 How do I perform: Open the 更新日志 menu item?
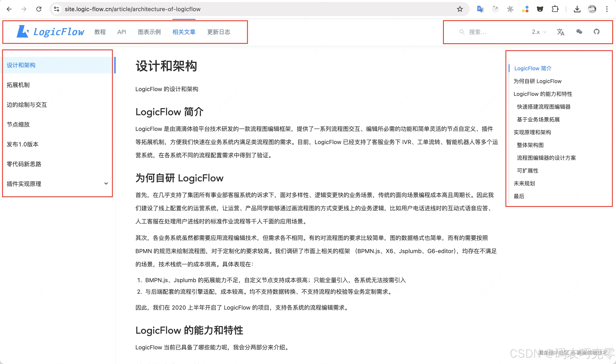[219, 32]
